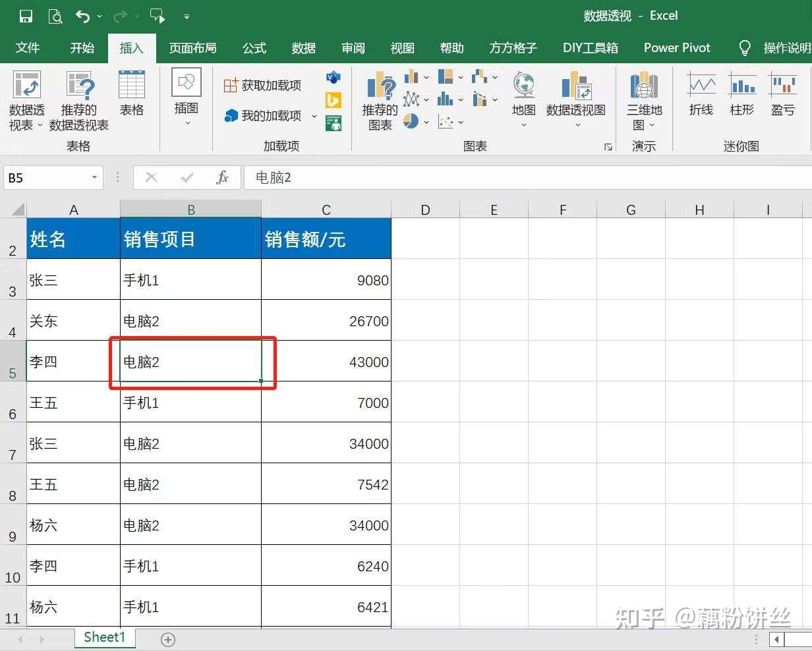Screen dimensions: 812x651
Task: Switch to the 开始 ribbon tab
Action: coord(82,48)
